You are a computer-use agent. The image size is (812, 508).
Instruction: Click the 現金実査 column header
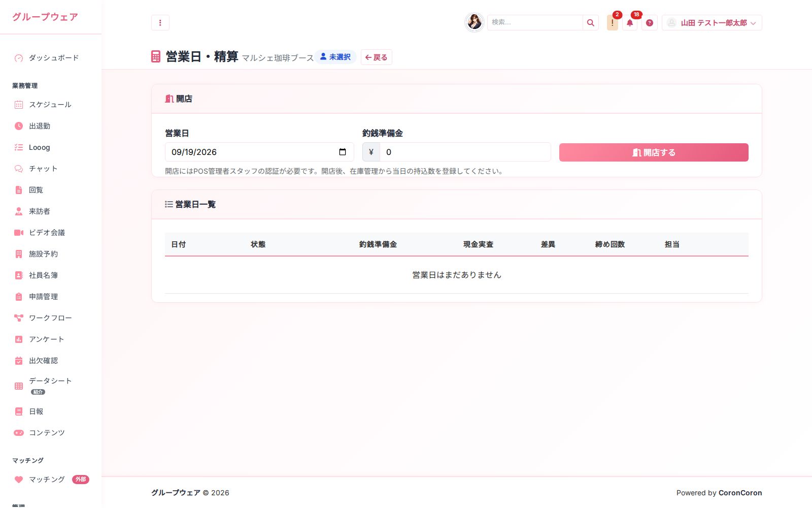pos(478,244)
